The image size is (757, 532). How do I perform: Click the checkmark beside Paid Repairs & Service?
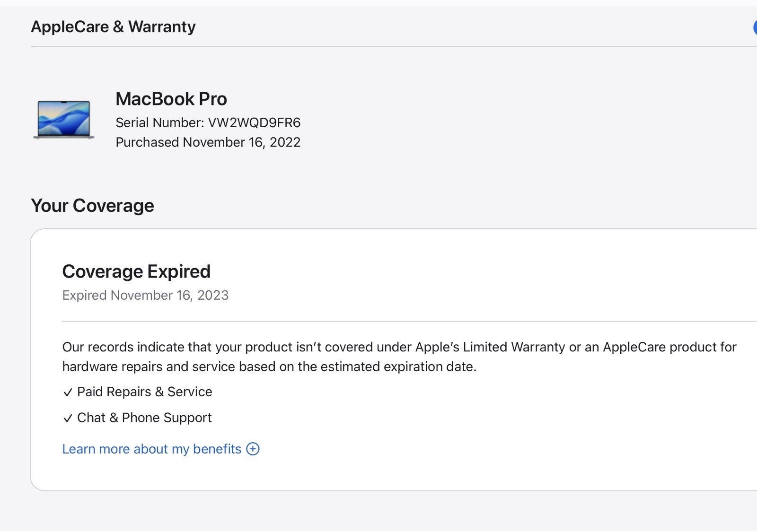click(68, 392)
